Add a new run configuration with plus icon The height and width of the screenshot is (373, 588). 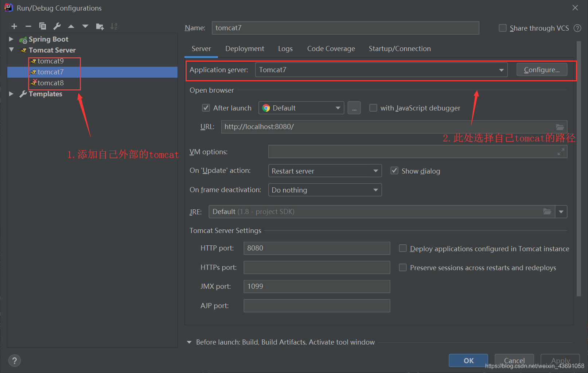14,26
